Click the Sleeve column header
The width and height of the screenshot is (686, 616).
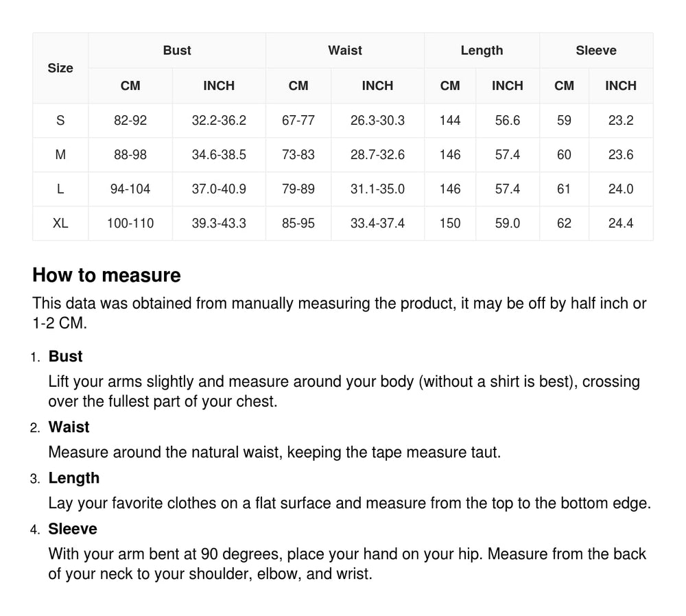pos(596,51)
